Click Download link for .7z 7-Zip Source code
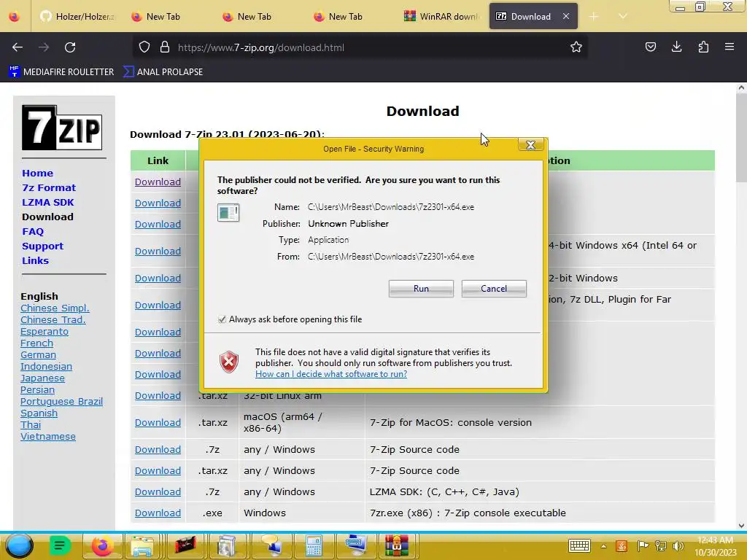The image size is (747, 560). point(158,449)
